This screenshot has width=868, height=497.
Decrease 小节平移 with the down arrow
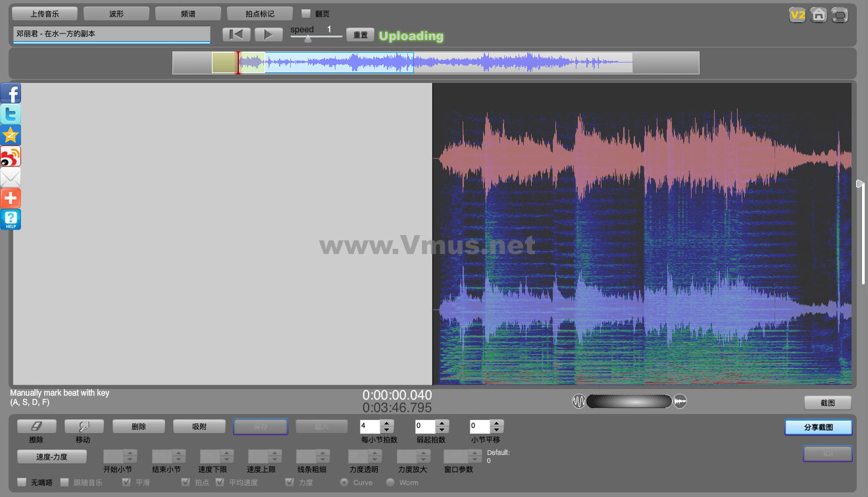pos(497,430)
